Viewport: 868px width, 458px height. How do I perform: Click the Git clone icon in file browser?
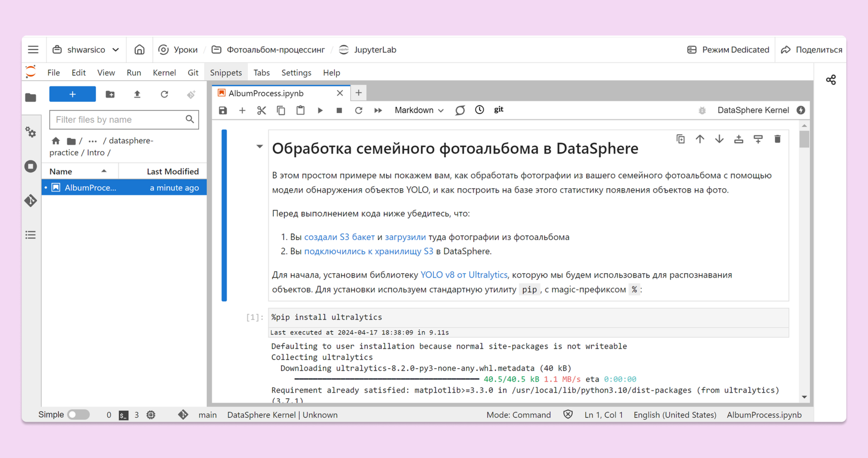pyautogui.click(x=191, y=94)
